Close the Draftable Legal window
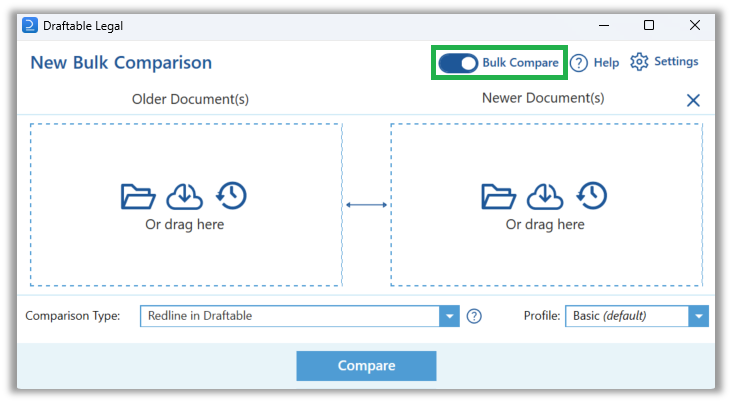 (x=695, y=25)
